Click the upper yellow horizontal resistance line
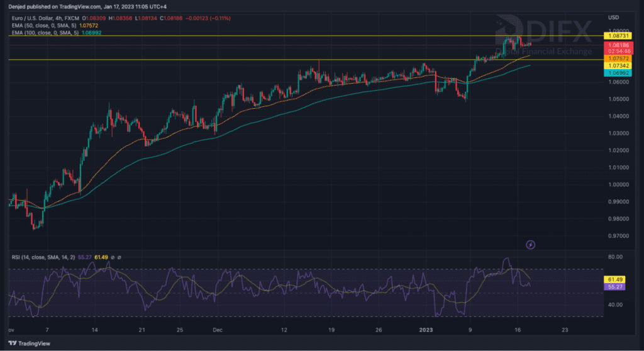Viewport: 644px width, 351px height. pos(252,36)
